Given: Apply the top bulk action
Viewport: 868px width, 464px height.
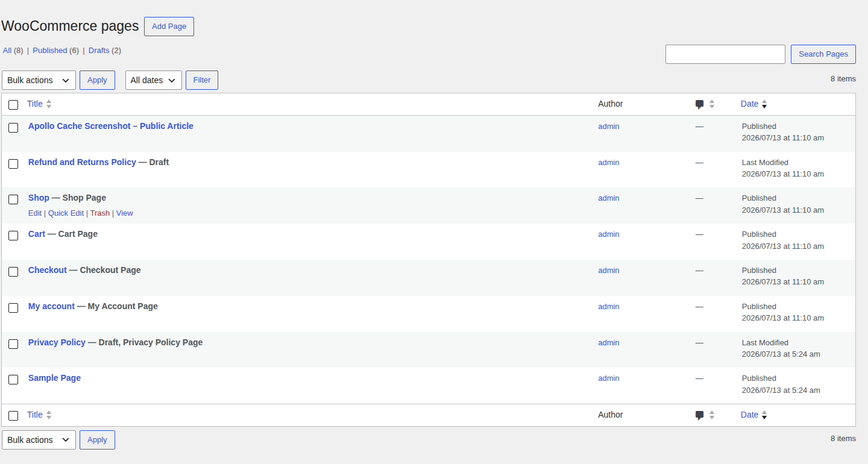Looking at the screenshot, I should 97,80.
